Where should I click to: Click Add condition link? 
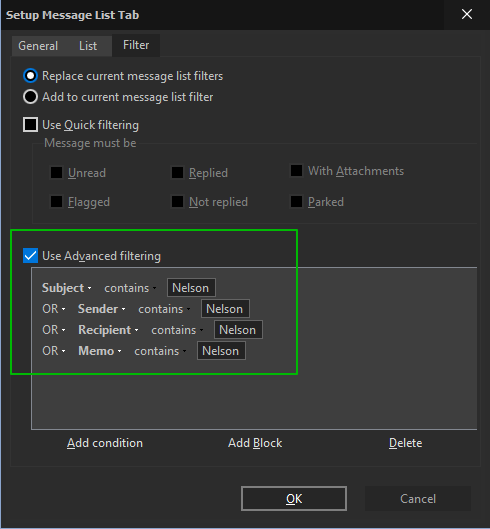(x=105, y=443)
